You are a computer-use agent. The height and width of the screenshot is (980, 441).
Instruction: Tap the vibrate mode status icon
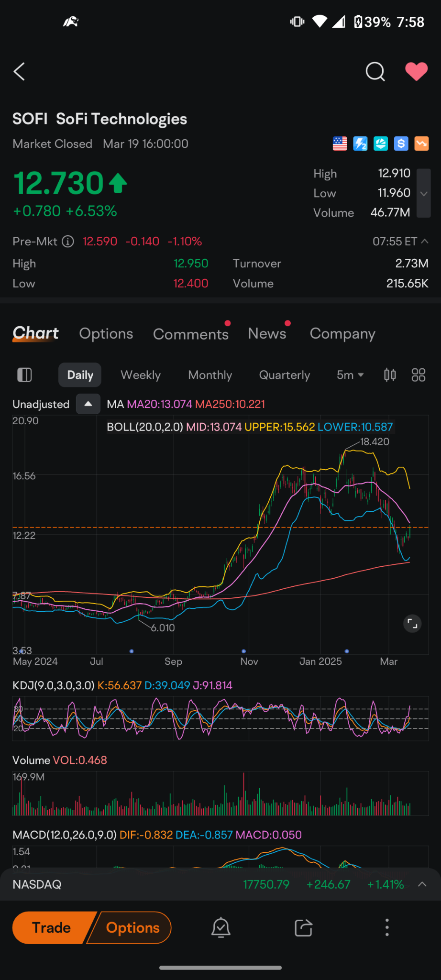pos(297,22)
